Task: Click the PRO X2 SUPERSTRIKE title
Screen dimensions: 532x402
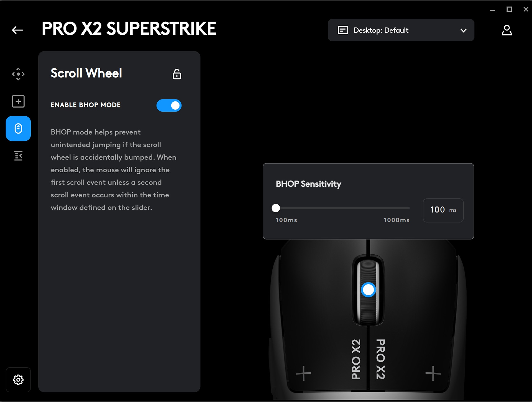Action: pos(129,29)
